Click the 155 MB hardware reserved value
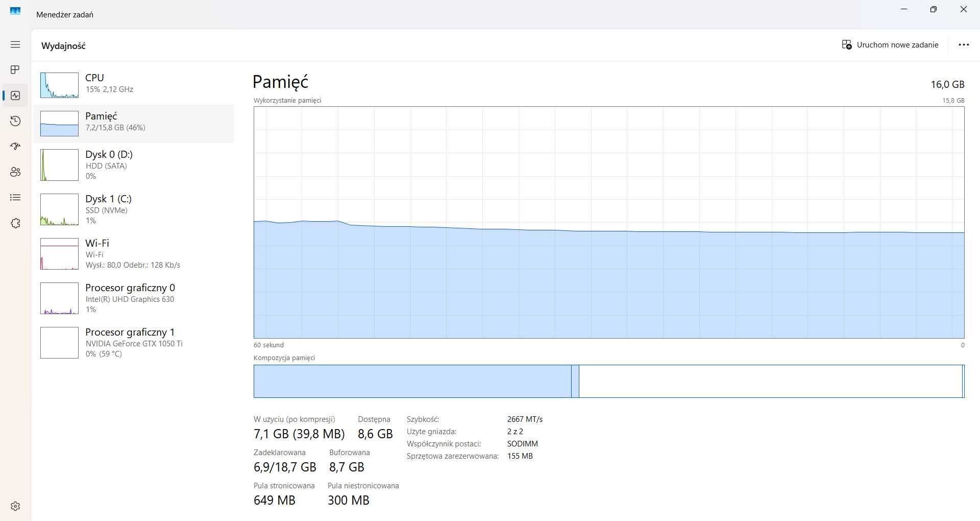 click(x=520, y=456)
